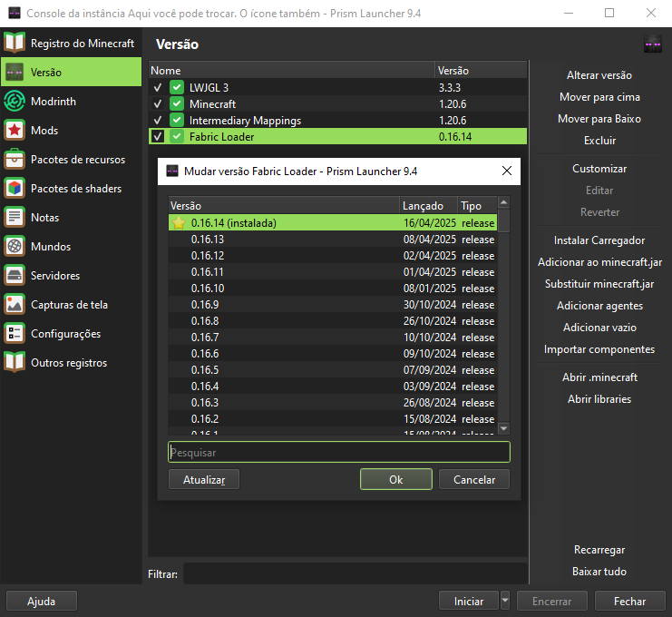Image resolution: width=672 pixels, height=617 pixels.
Task: Click Mover para Baixo action
Action: [x=599, y=119]
